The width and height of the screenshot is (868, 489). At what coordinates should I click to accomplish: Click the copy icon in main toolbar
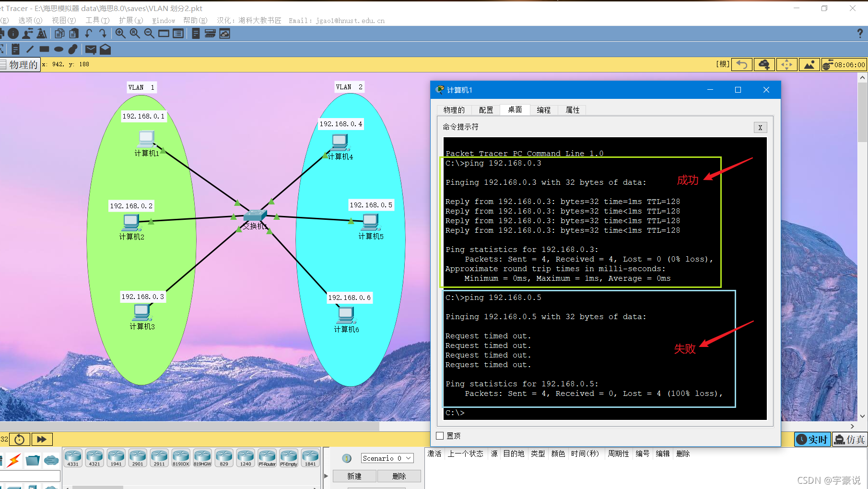pos(59,34)
